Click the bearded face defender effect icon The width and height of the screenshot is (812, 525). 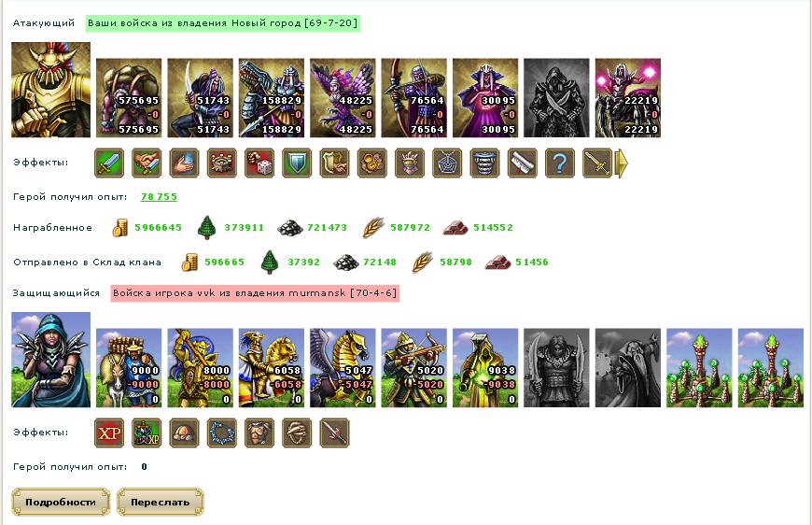(x=259, y=433)
